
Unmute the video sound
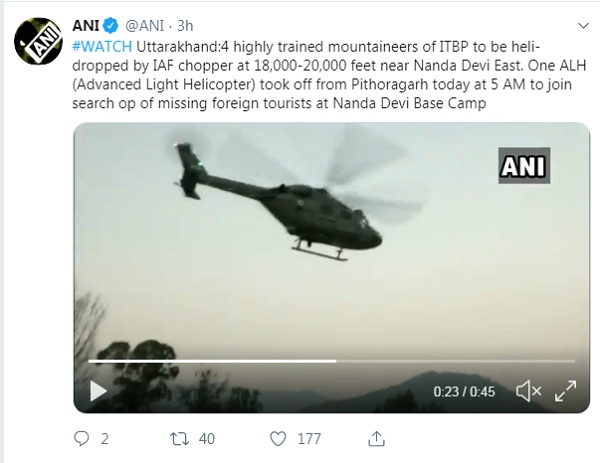tap(525, 390)
